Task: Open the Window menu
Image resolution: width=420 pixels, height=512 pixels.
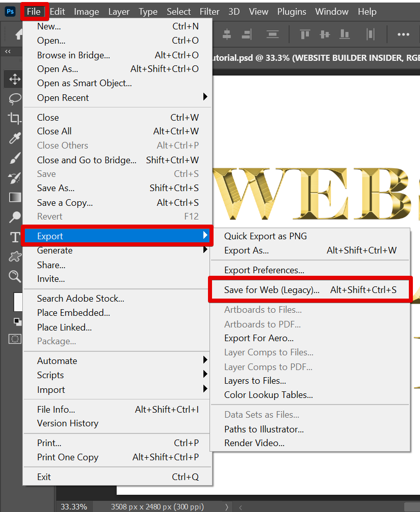Action: tap(332, 12)
